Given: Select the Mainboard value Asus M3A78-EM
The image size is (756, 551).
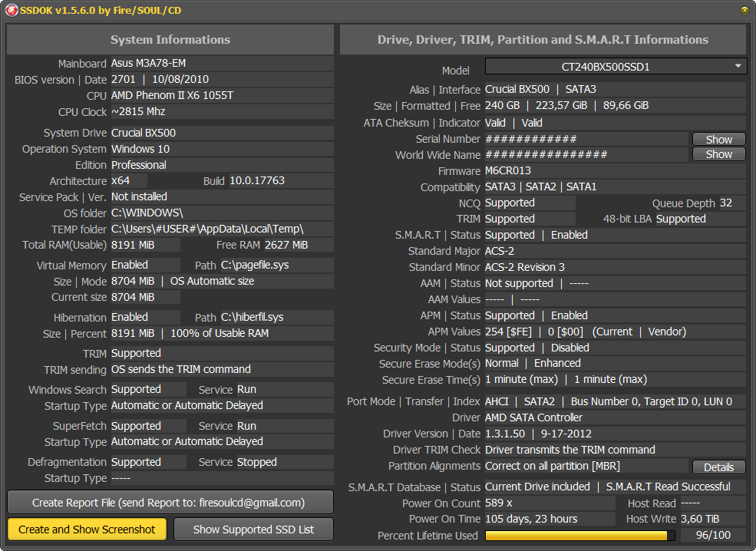Looking at the screenshot, I should click(x=223, y=63).
